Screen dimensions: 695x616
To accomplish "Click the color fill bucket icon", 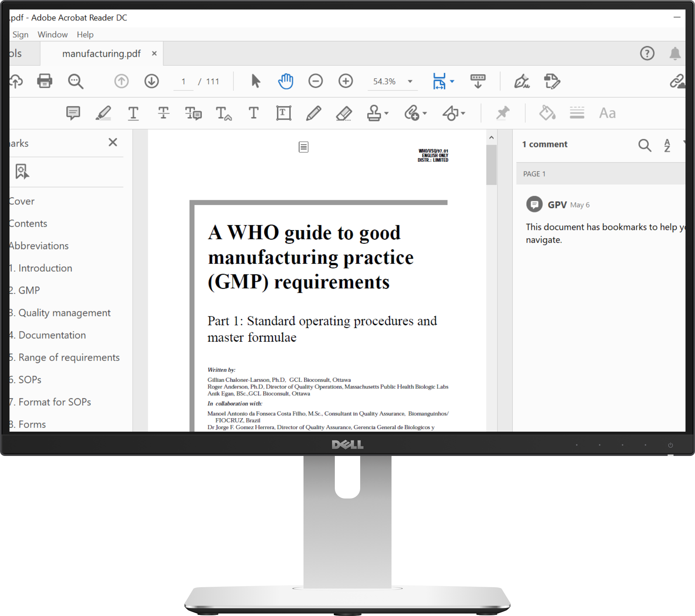I will pos(547,113).
